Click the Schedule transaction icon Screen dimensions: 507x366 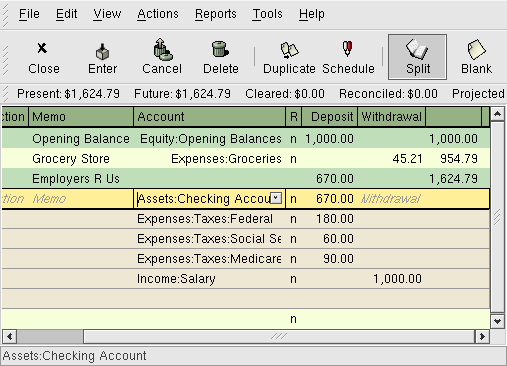click(348, 48)
